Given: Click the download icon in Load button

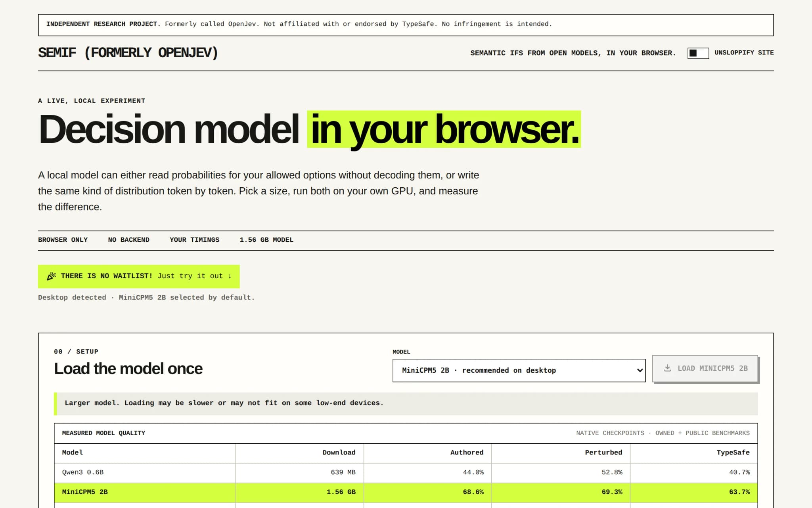Looking at the screenshot, I should point(668,368).
